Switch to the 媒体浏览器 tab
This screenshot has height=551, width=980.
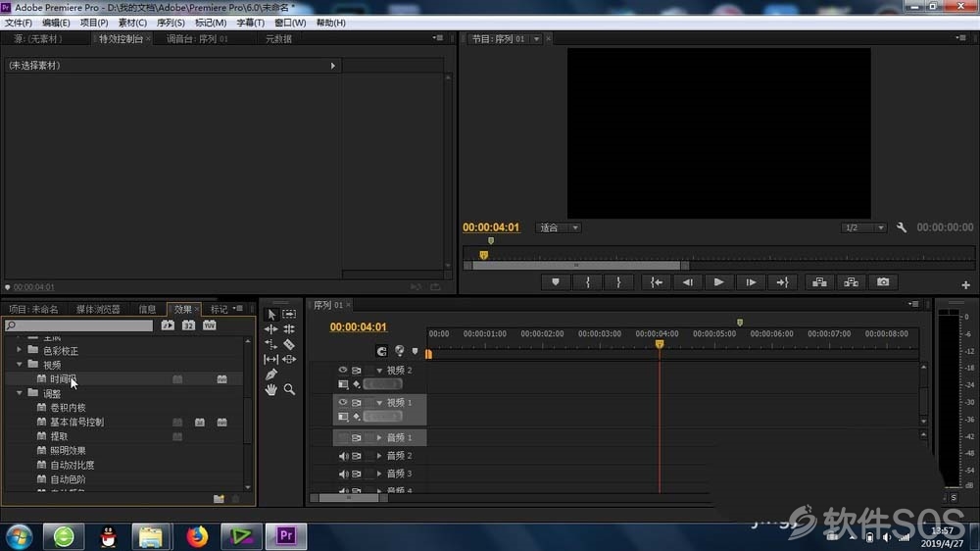98,309
